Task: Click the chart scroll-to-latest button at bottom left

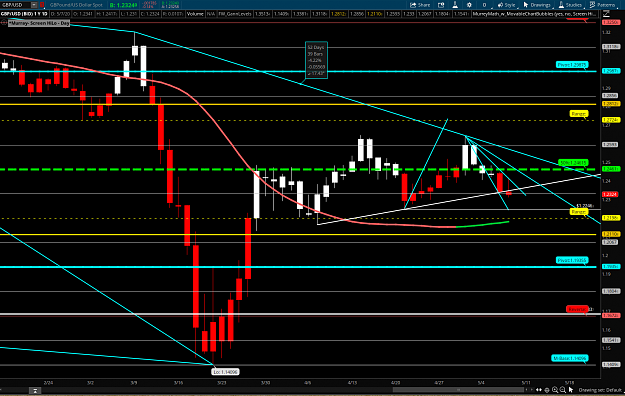Action: pos(35,390)
